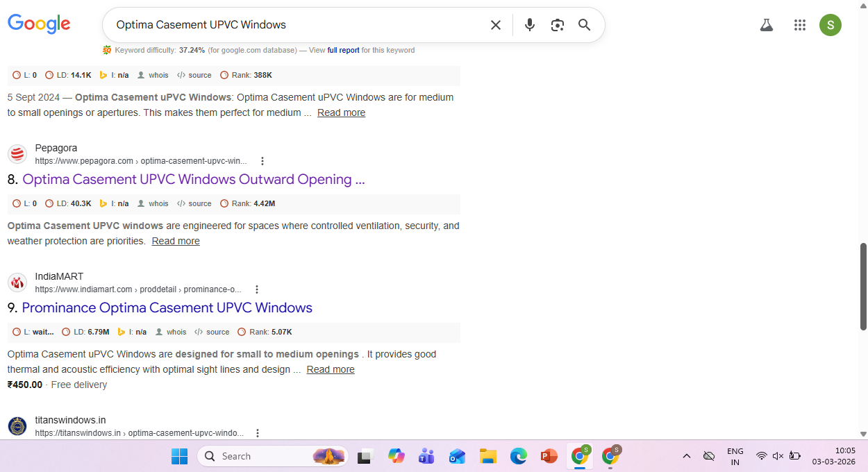Open File Explorer from taskbar
This screenshot has width=868, height=472.
pos(488,456)
